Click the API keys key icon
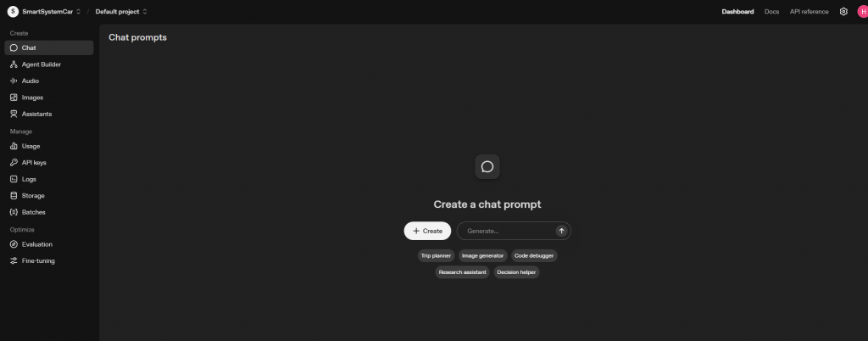Screen dimensions: 868x341 click(14, 163)
